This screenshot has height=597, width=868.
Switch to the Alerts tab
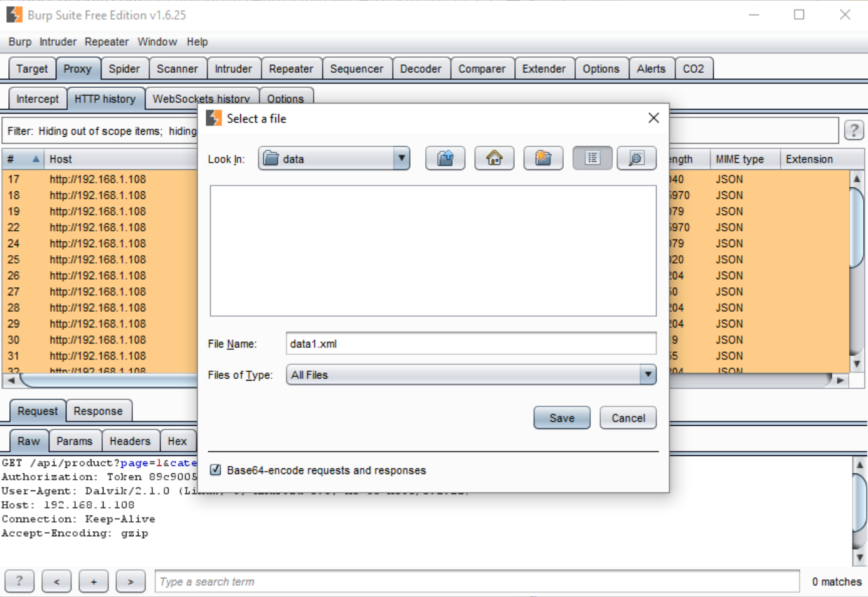coord(651,69)
